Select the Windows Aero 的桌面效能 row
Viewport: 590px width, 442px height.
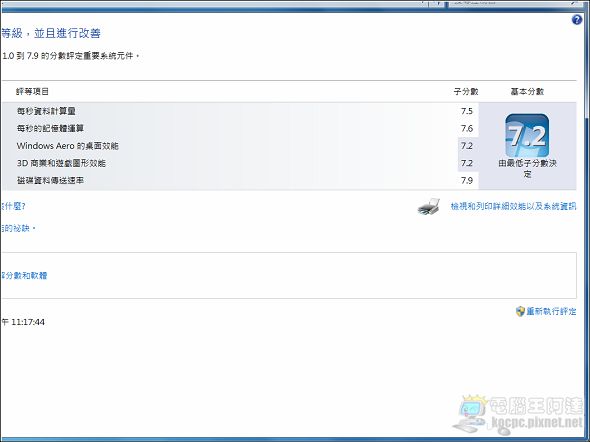click(240, 146)
